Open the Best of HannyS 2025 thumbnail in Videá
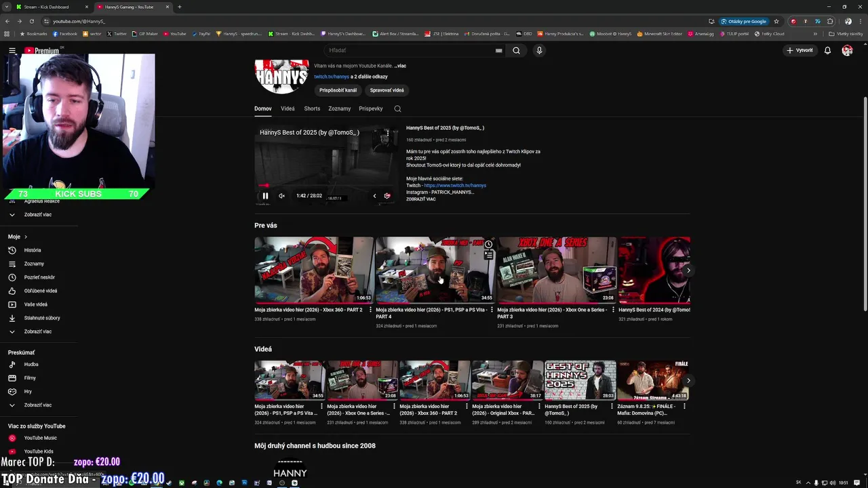 point(580,380)
